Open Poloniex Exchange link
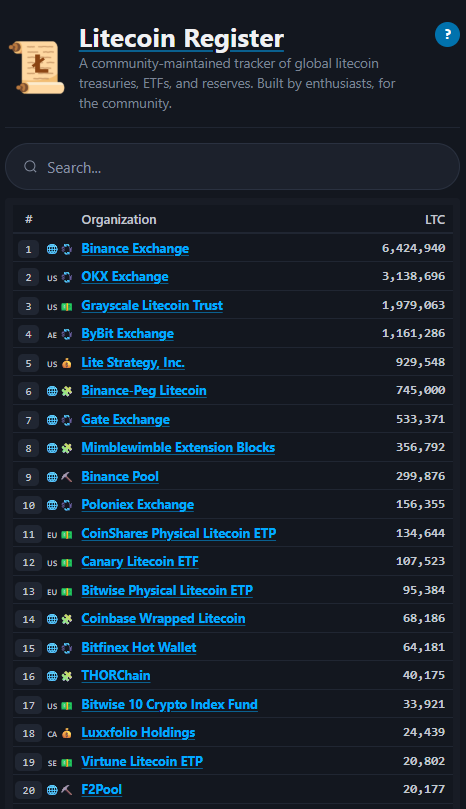Screen dimensions: 466x809 coord(138,505)
